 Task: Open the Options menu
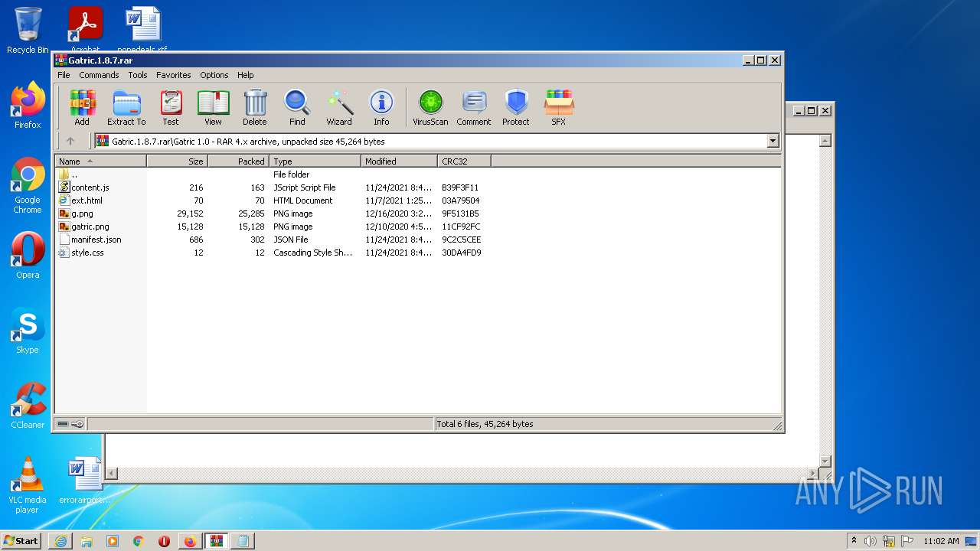click(214, 75)
